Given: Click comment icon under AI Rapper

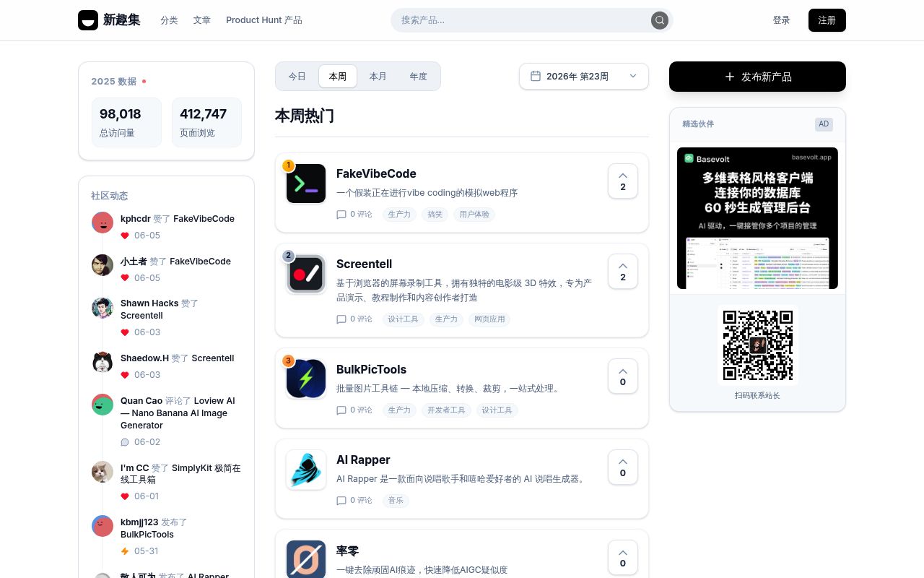Looking at the screenshot, I should coord(341,501).
